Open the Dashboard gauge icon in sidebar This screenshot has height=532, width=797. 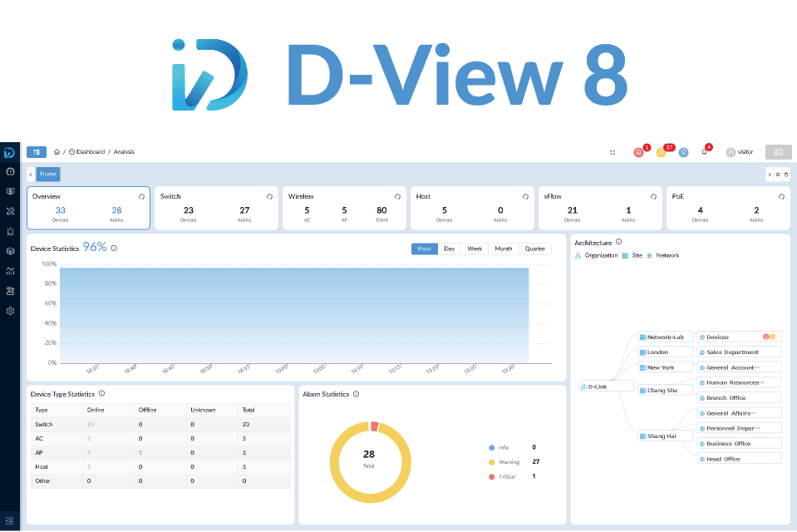pyautogui.click(x=10, y=171)
